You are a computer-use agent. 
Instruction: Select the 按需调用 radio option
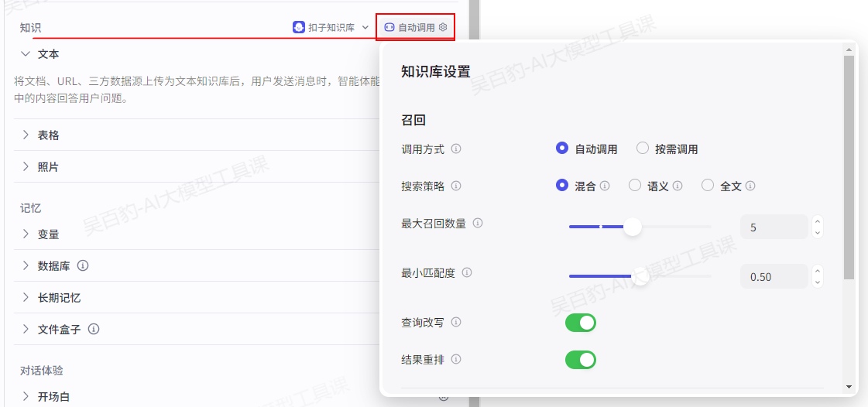click(643, 149)
